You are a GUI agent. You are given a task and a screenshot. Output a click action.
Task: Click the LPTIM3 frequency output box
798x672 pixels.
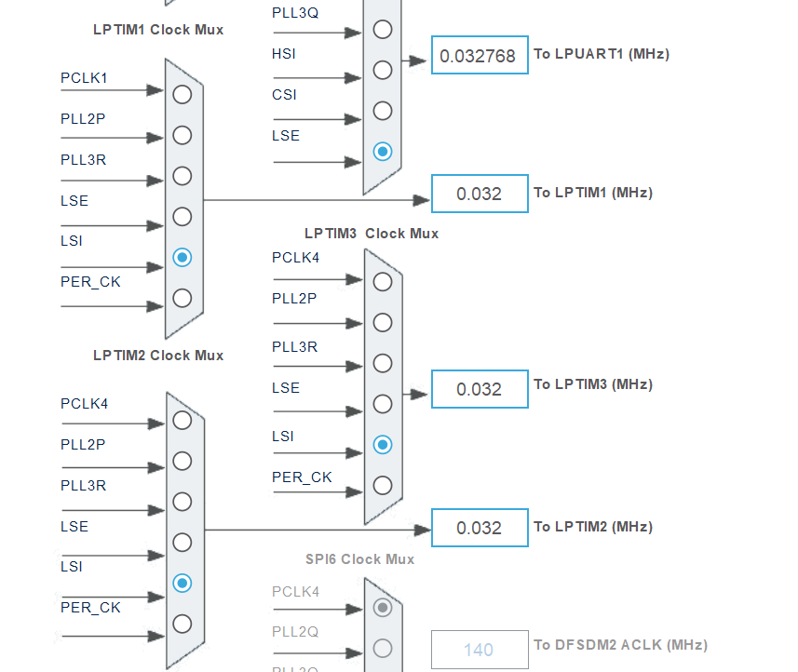[x=479, y=389]
